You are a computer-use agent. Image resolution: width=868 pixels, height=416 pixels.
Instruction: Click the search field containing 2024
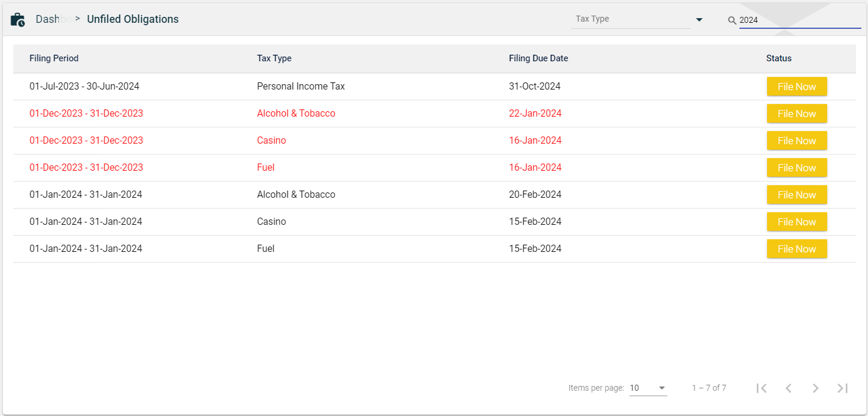[799, 20]
